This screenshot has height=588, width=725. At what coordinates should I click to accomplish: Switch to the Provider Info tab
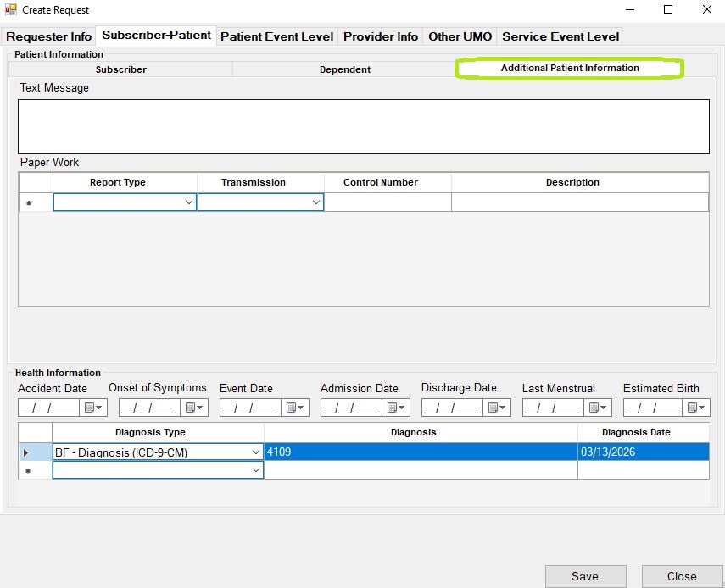pyautogui.click(x=381, y=36)
